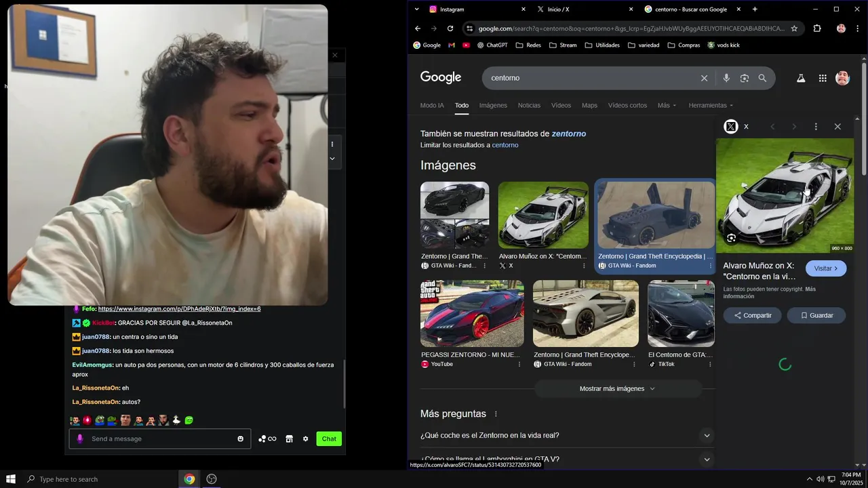This screenshot has height=488, width=868.
Task: Click the Guardar button
Action: (816, 315)
